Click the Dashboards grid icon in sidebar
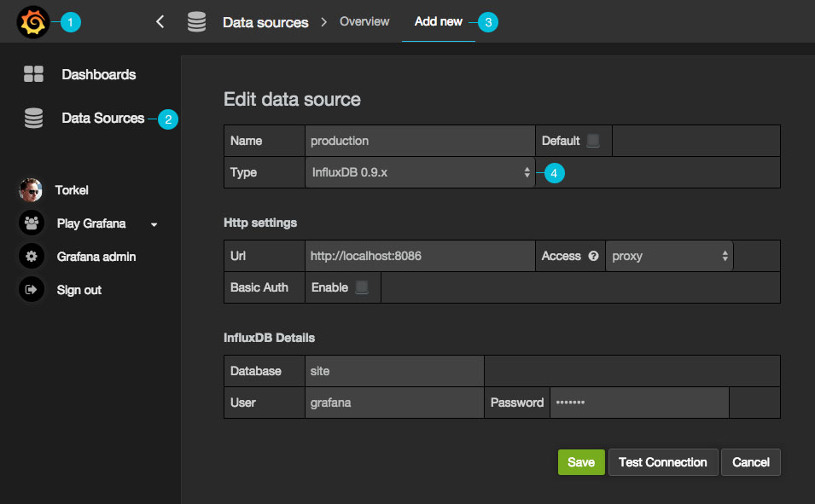Viewport: 815px width, 504px height. pyautogui.click(x=33, y=74)
